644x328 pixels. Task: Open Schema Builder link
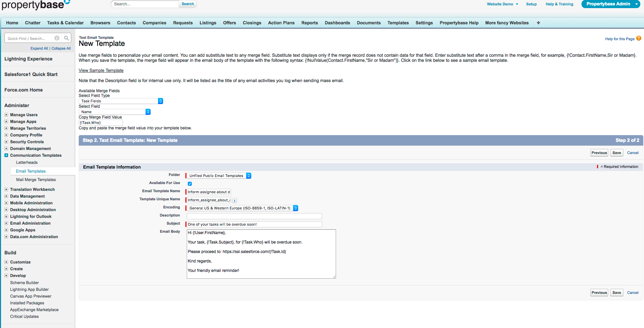pos(24,283)
